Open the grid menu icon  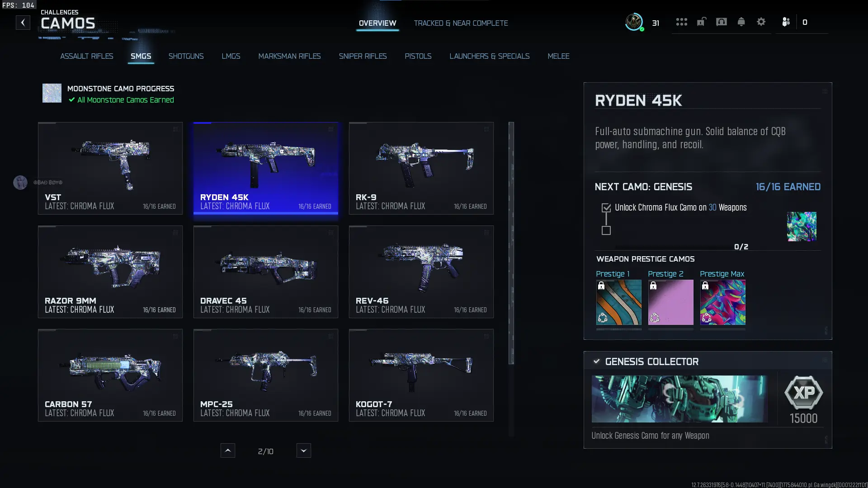point(681,22)
